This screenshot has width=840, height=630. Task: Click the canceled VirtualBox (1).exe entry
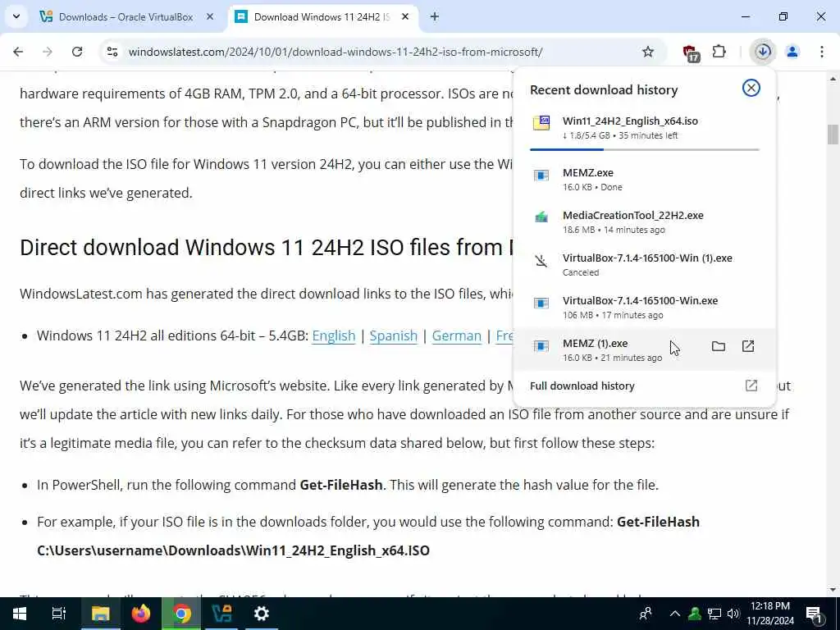(x=644, y=265)
